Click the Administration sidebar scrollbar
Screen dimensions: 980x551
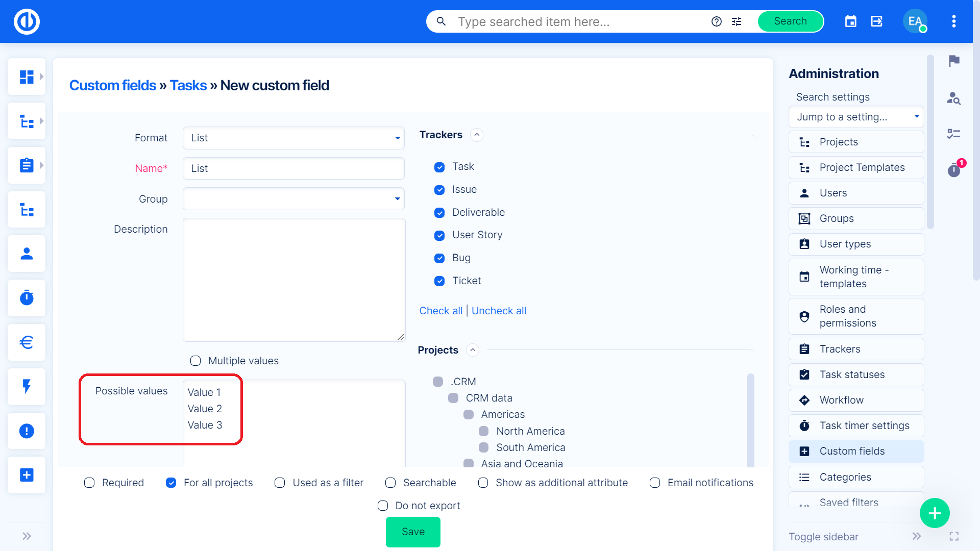pos(930,142)
